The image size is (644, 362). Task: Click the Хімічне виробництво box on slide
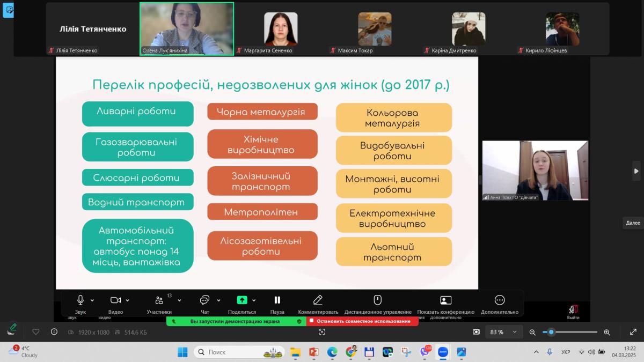pos(262,144)
